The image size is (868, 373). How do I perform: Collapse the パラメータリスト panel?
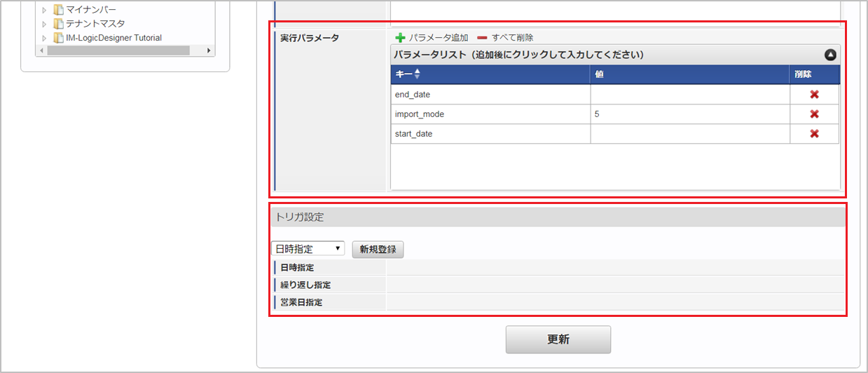click(x=830, y=55)
